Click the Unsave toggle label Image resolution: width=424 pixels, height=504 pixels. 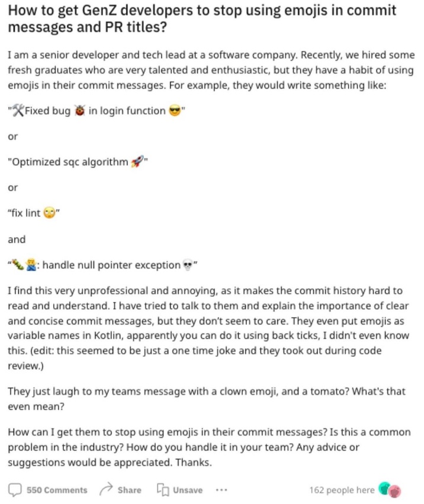tap(188, 490)
